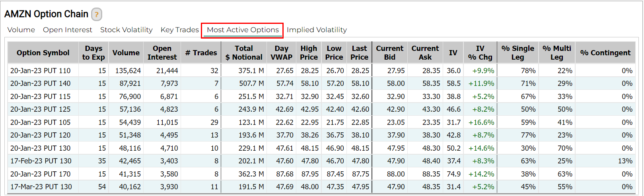Select option 20-Jan-23 PUT 120

tap(40, 135)
